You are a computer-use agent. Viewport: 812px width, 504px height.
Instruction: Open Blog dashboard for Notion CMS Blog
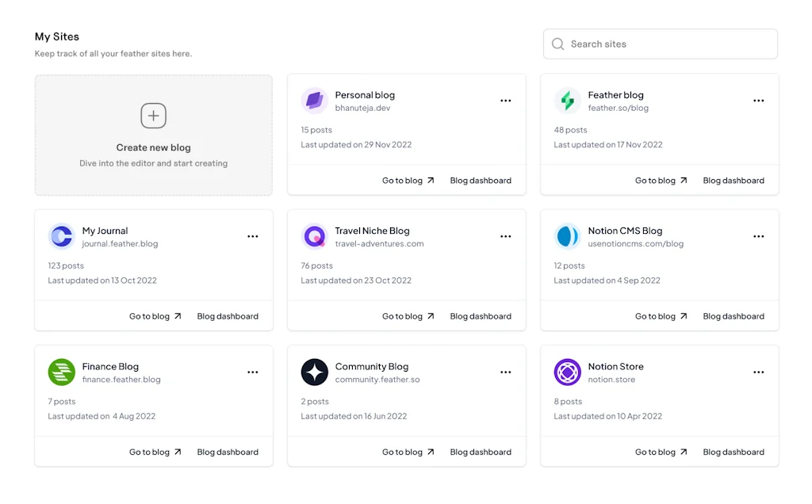coord(733,316)
